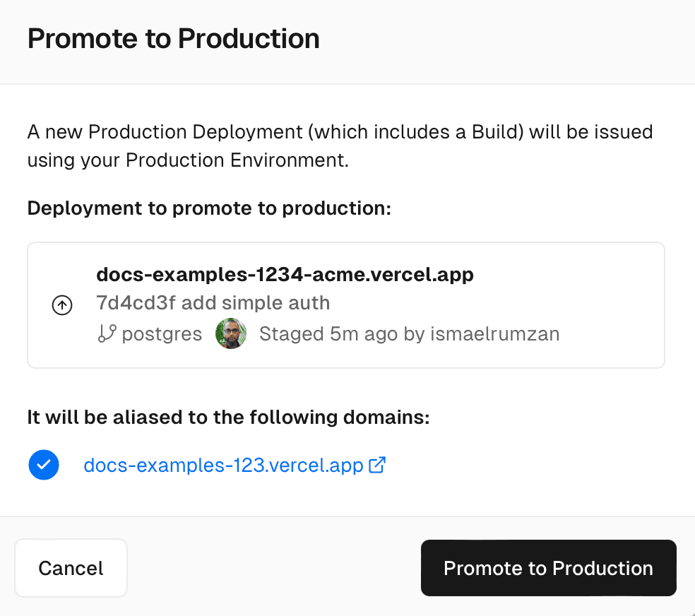Click the "Staged 5m ago" timestamp

[x=328, y=333]
